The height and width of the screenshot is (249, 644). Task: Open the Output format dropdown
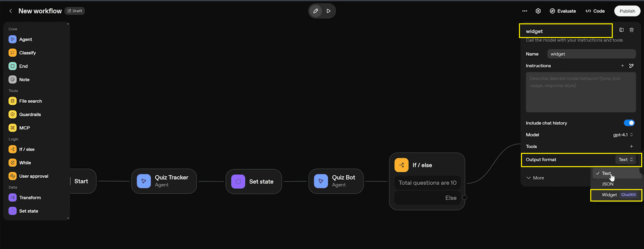coord(625,159)
